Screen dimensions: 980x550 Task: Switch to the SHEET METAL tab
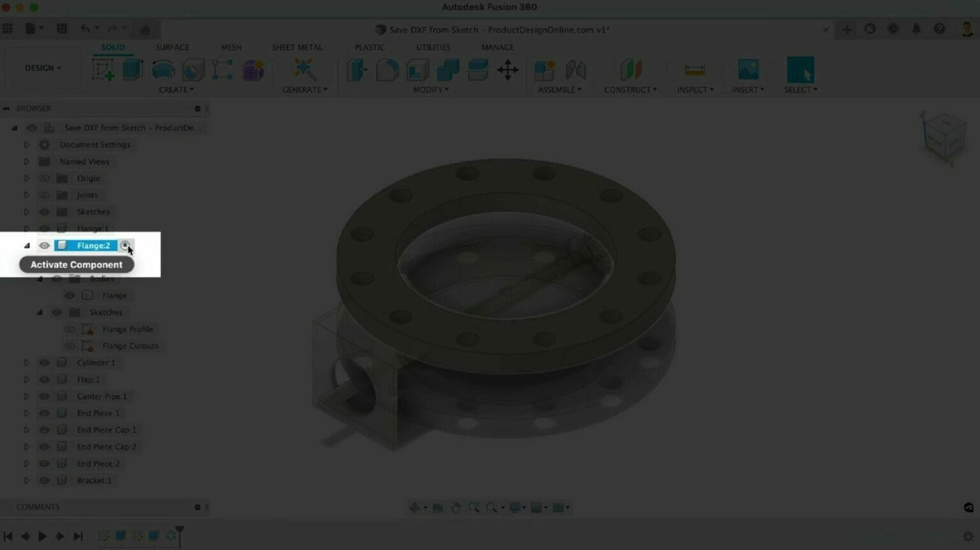[x=297, y=47]
